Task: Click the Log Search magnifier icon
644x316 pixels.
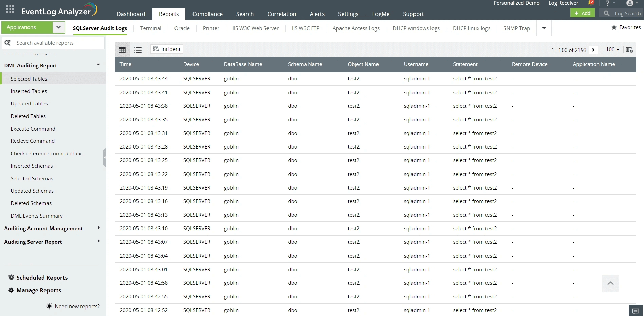Action: coord(607,13)
